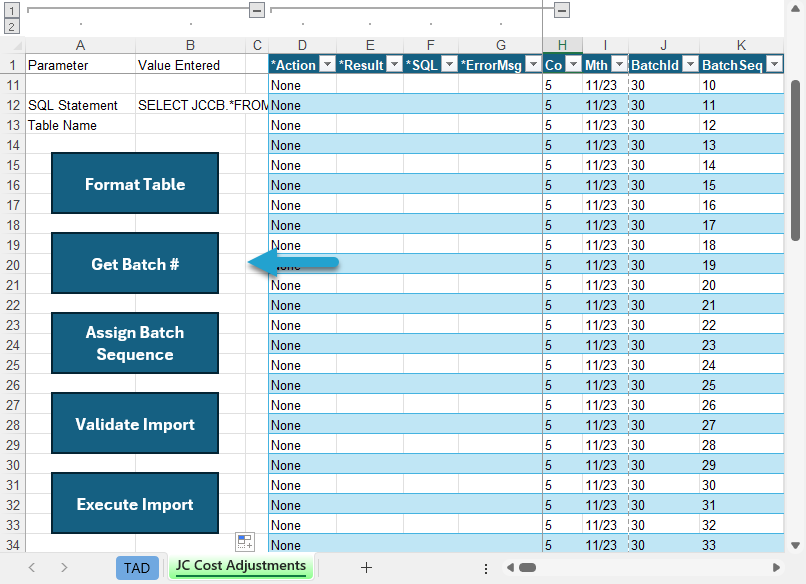Click BatchSeq cell with value 22
The width and height of the screenshot is (806, 584).
click(x=741, y=325)
